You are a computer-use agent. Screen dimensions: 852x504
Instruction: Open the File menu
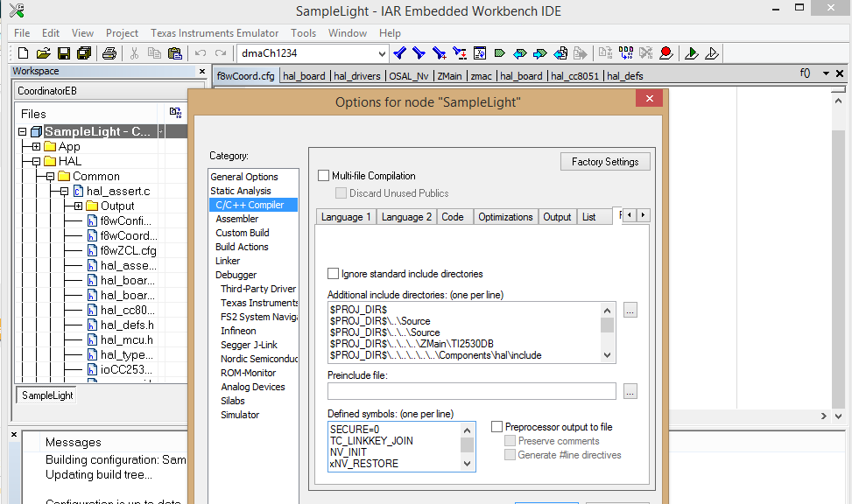[x=22, y=33]
